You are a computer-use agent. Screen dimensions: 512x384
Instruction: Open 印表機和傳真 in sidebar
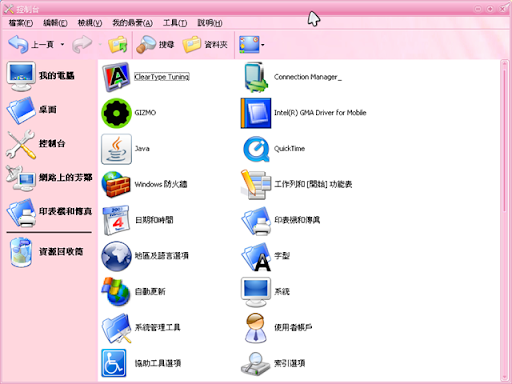coord(49,212)
